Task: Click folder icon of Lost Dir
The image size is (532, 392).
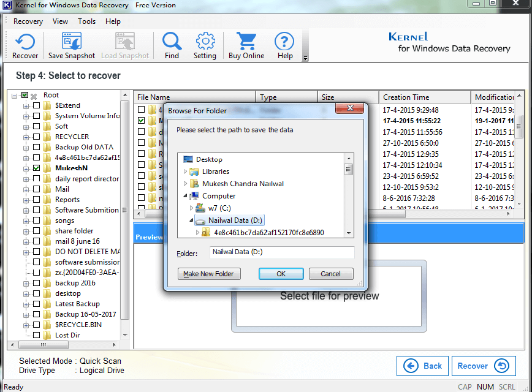Action: pos(47,335)
